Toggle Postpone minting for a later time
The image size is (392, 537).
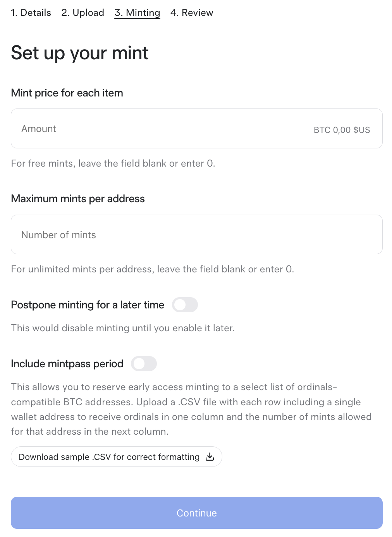coord(185,305)
